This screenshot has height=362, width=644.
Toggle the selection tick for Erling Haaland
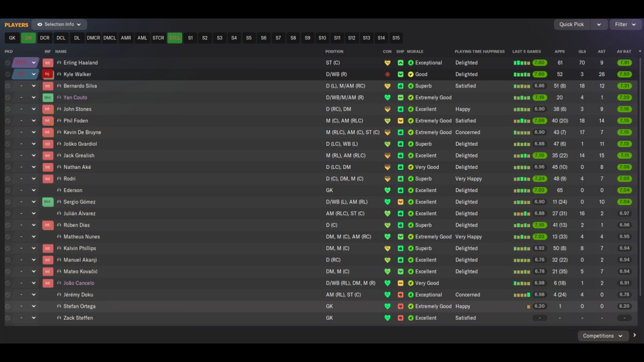[8, 63]
